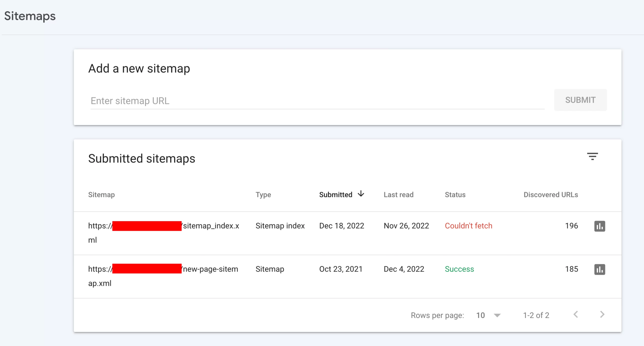The image size is (644, 346).
Task: Sort by Last read column header
Action: coord(398,195)
